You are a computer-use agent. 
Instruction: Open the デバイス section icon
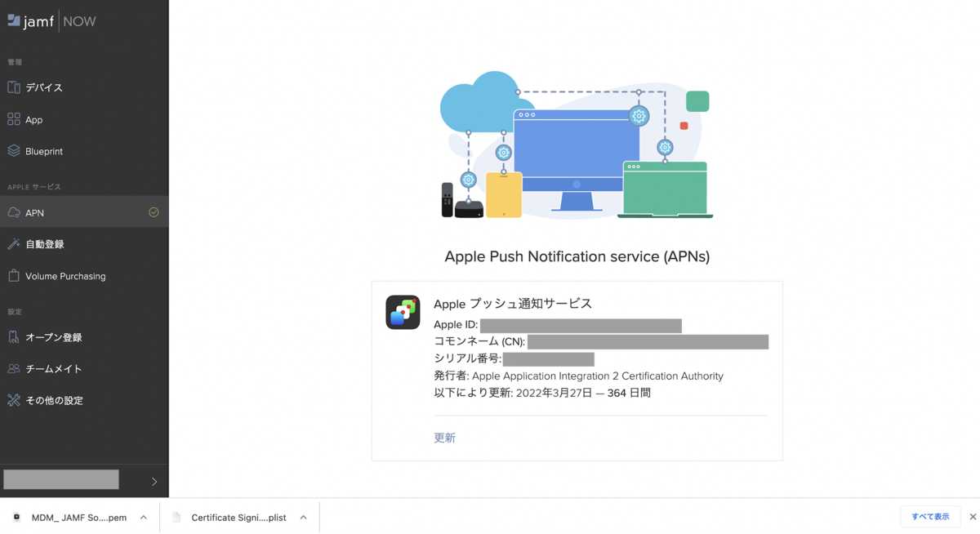pos(14,87)
